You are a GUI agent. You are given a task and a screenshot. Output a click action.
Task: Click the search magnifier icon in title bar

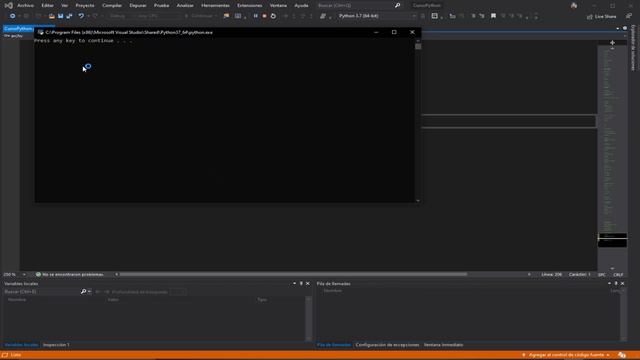[397, 5]
